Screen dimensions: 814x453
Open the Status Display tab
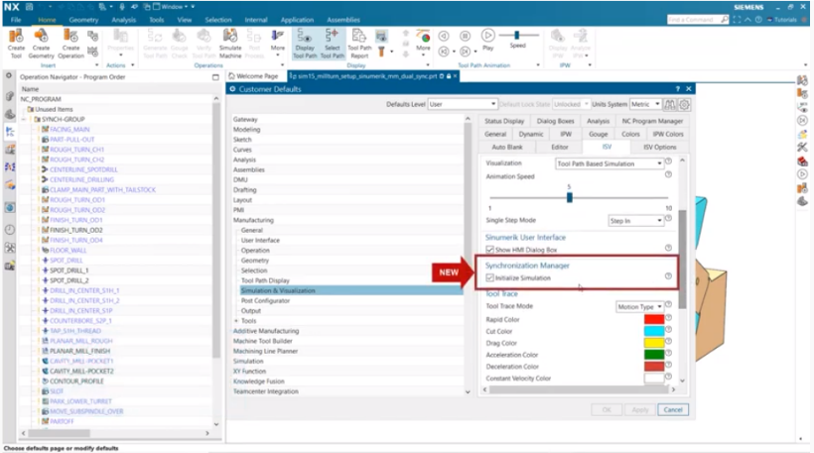pyautogui.click(x=504, y=121)
